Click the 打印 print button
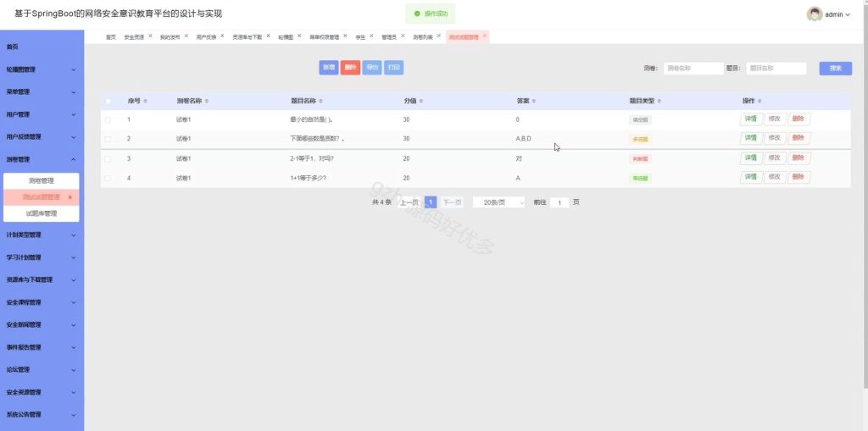This screenshot has width=868, height=431. tap(393, 68)
